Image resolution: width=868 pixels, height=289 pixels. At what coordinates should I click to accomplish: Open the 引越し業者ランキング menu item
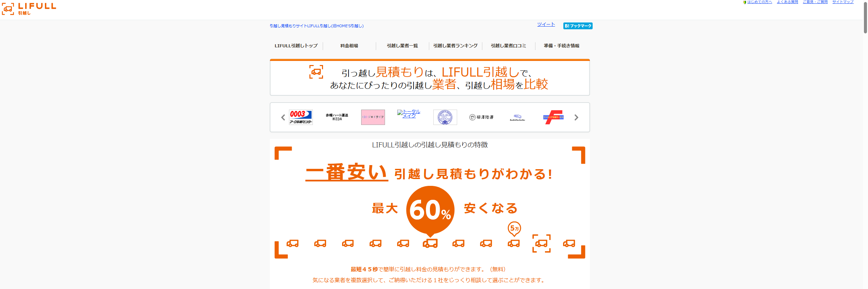[455, 46]
